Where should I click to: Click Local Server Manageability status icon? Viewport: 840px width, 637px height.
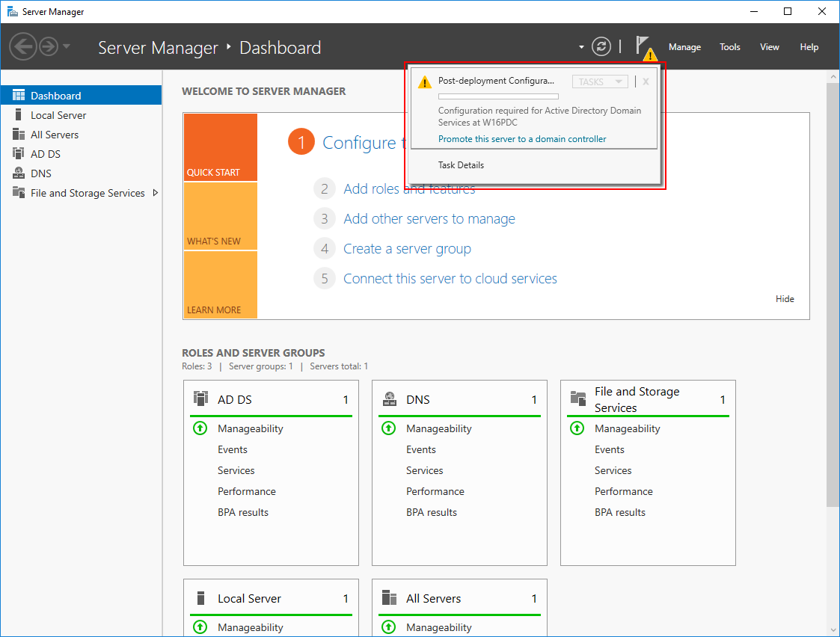200,627
